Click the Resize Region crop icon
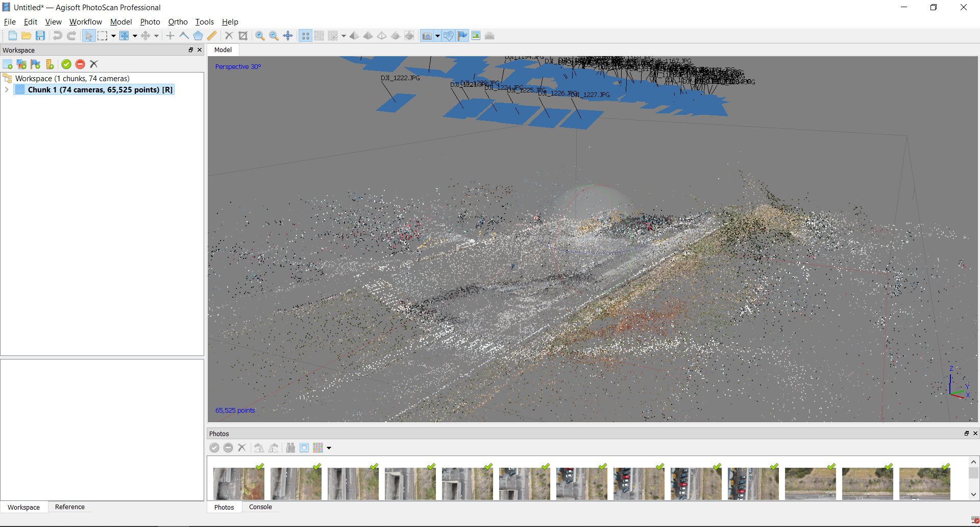Screen dimensions: 980x527 (x=243, y=36)
